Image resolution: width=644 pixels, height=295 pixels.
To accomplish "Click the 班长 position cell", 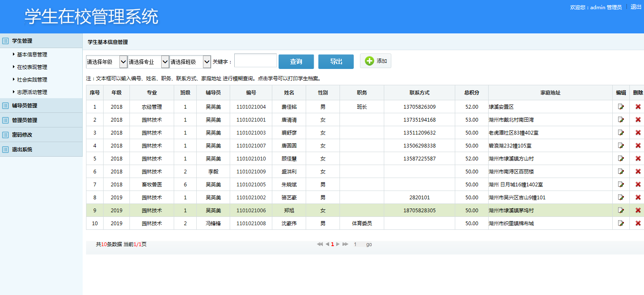I will [362, 107].
